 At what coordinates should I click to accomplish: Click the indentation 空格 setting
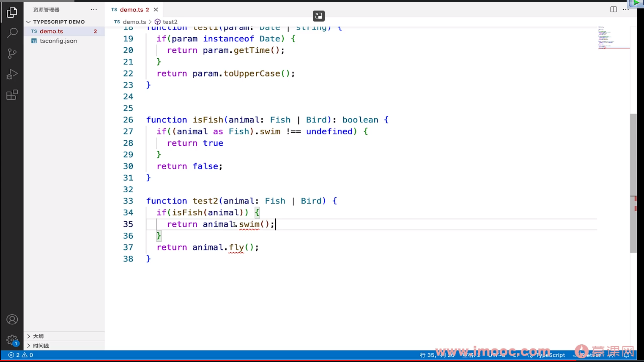coord(471,355)
